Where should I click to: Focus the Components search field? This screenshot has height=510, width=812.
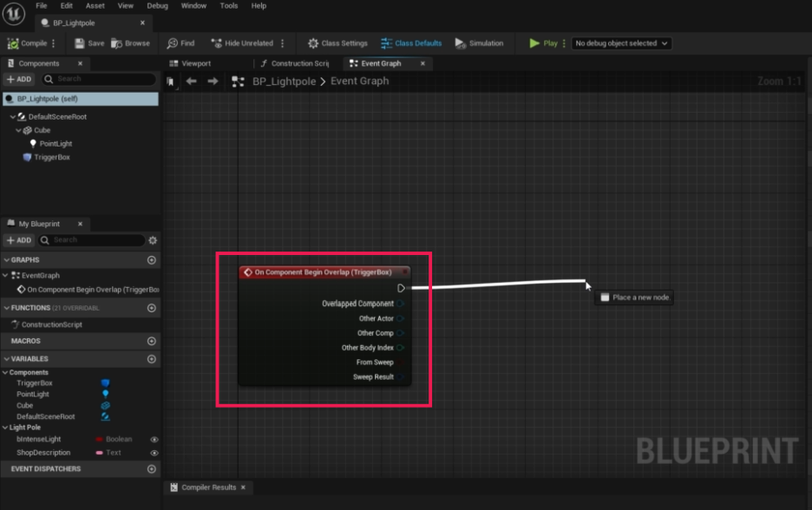[x=100, y=79]
